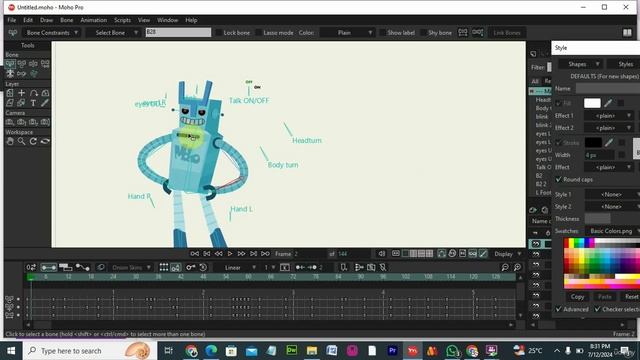Select the Select Bone tool icon
The height and width of the screenshot is (360, 640).
10,64
